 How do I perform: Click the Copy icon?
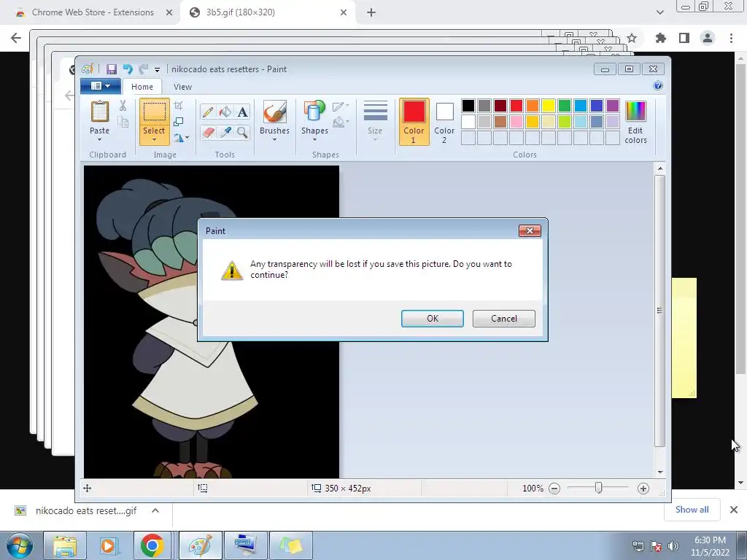pos(123,122)
